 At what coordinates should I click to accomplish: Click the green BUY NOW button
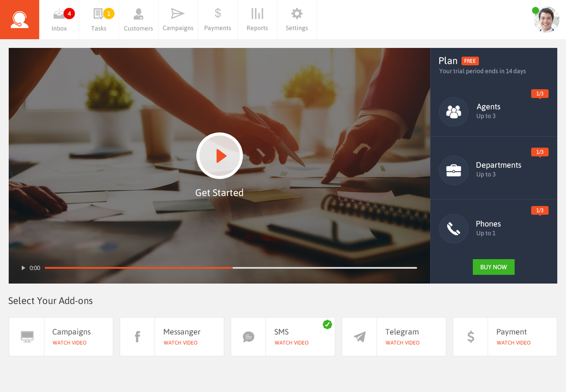[x=493, y=267]
